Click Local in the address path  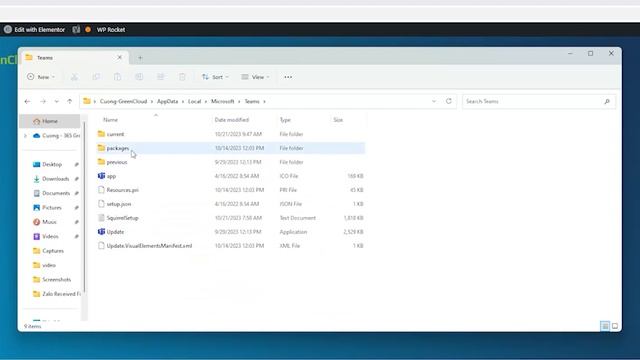[x=194, y=101]
